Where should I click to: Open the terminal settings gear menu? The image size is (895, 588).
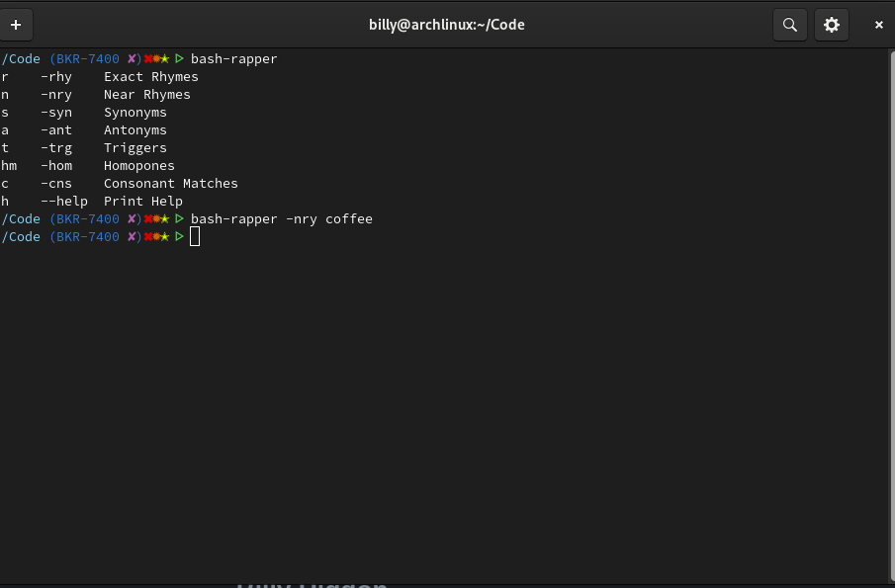click(831, 25)
